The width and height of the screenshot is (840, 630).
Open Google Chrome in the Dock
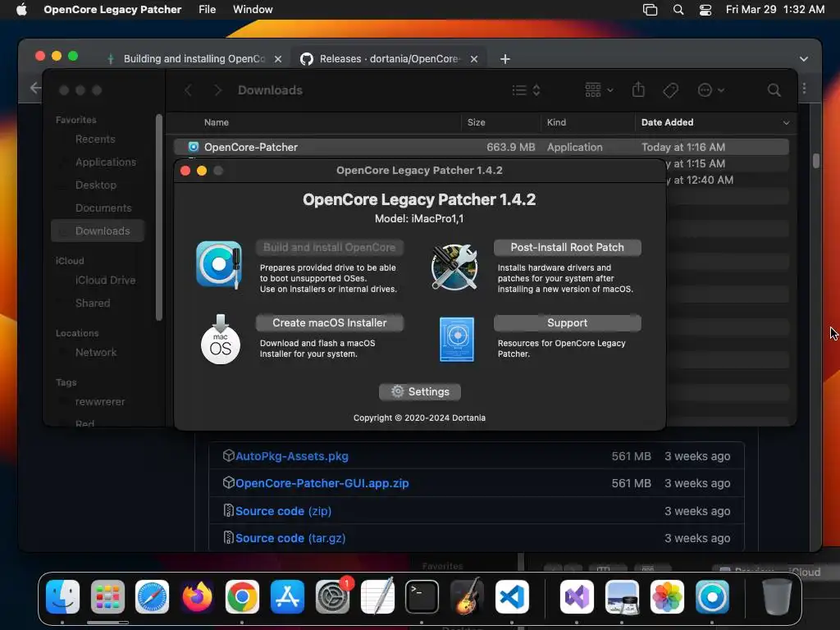[x=242, y=596]
